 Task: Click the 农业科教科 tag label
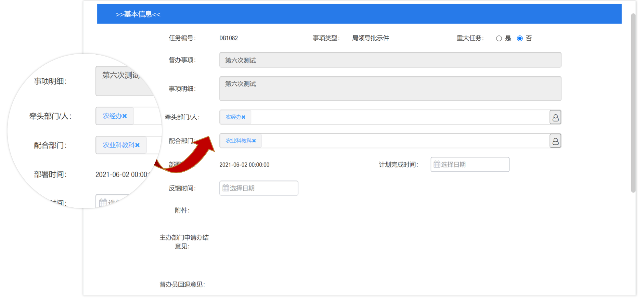pyautogui.click(x=238, y=141)
